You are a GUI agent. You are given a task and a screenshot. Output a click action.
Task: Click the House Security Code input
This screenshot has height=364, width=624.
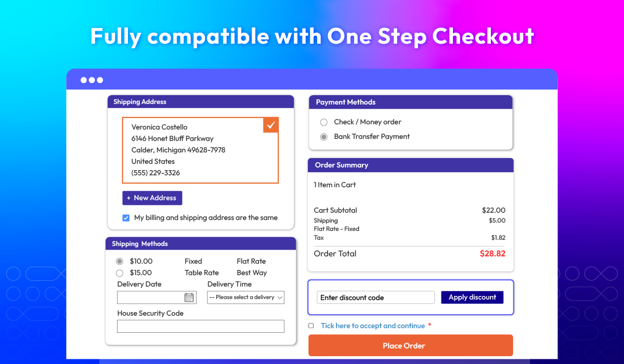(200, 326)
